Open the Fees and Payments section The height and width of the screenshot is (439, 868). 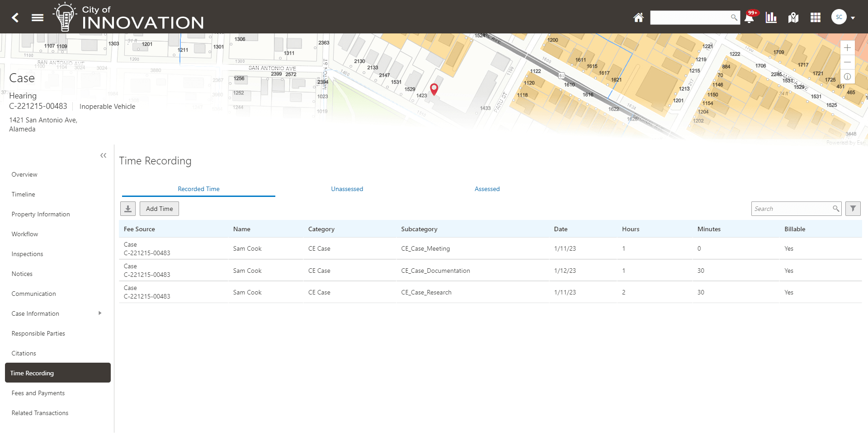pyautogui.click(x=38, y=392)
